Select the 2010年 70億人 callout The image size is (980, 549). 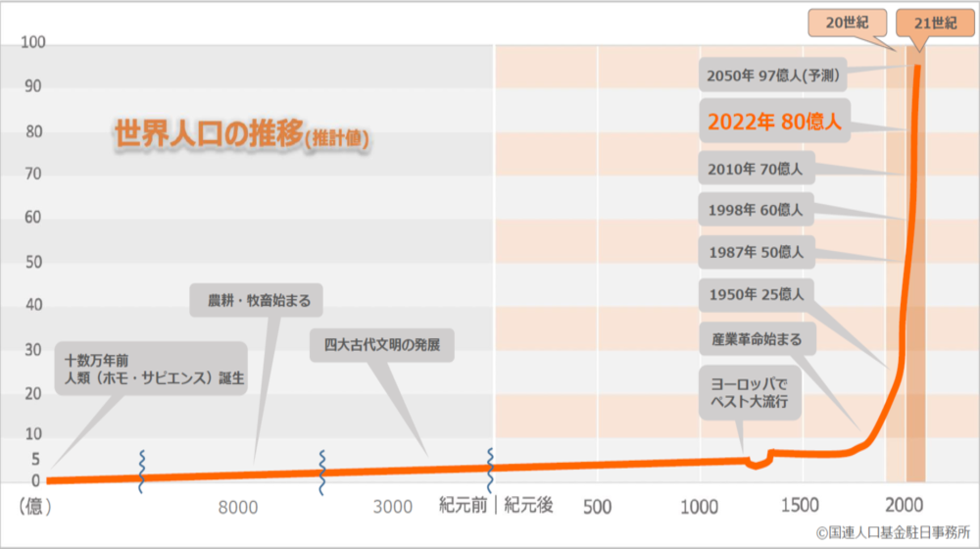pos(755,169)
